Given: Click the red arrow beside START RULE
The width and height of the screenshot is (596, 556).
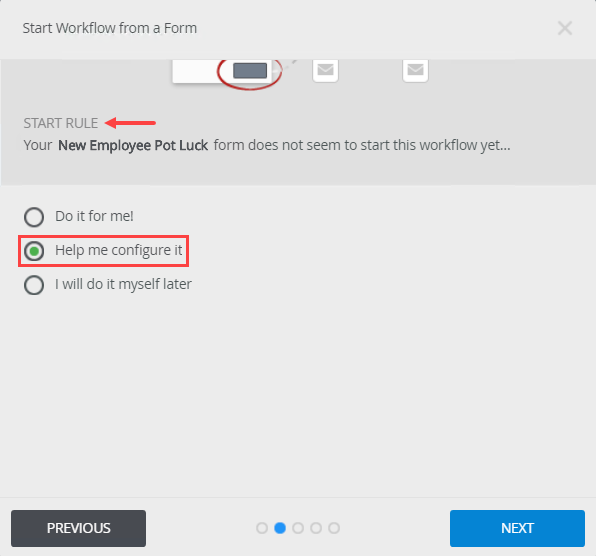Looking at the screenshot, I should point(130,123).
